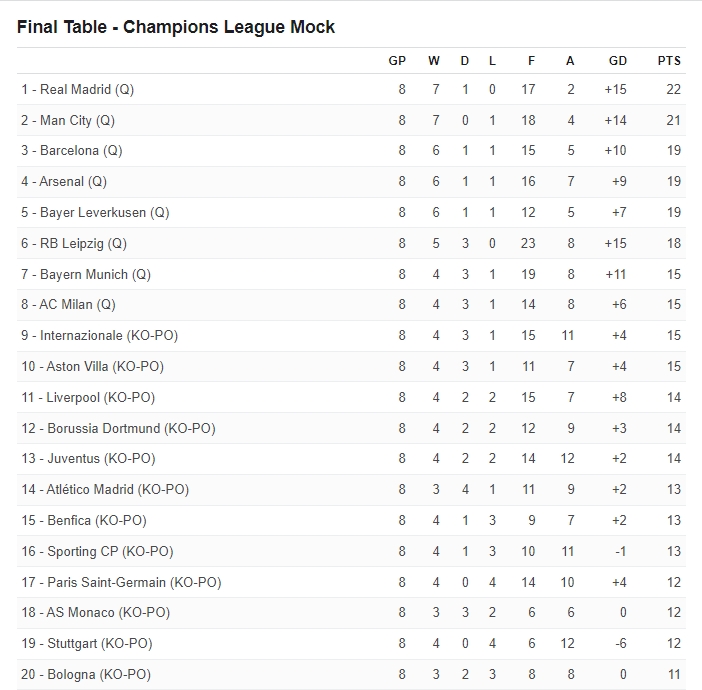Viewport: 702px width, 690px height.
Task: Select the Paris Saint-Germain row
Action: 351,582
